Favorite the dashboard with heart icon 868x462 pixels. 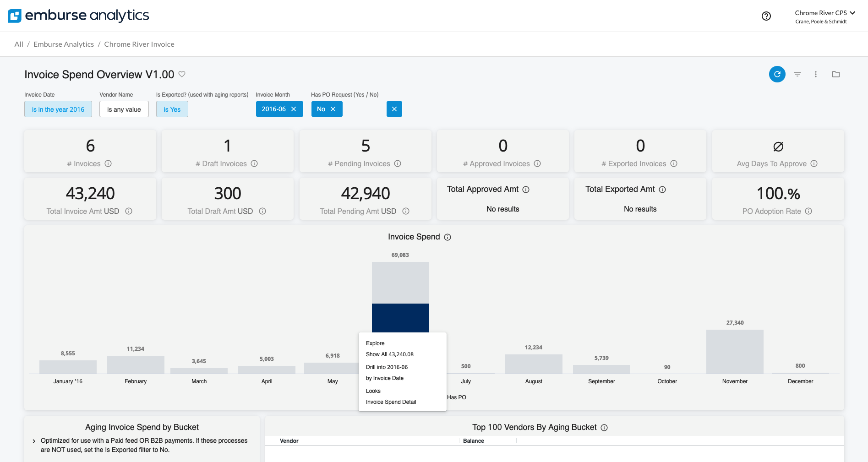(x=182, y=74)
